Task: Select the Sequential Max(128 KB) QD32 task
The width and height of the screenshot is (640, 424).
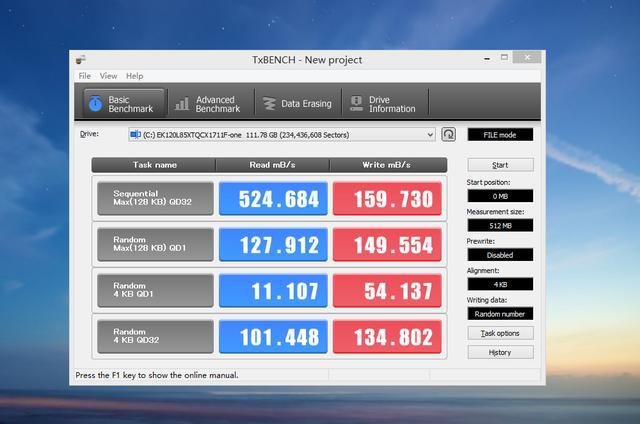Action: pyautogui.click(x=156, y=198)
